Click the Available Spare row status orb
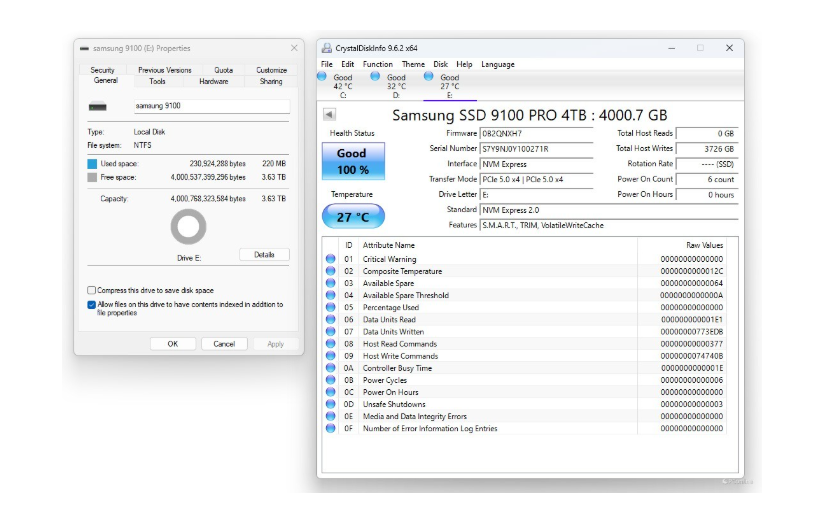This screenshot has width=819, height=508. 330,282
